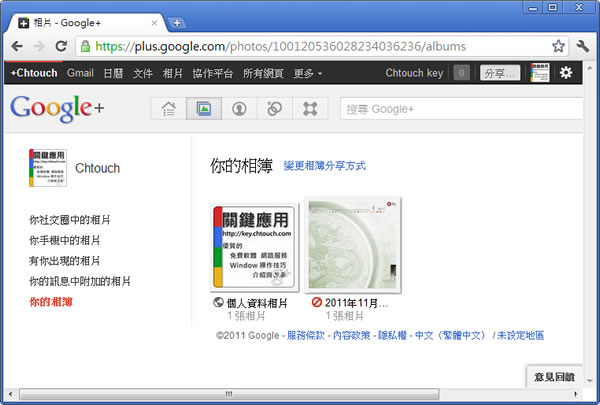Click 變更相簿分享方式 link
Viewport: 600px width, 405px height.
click(324, 165)
